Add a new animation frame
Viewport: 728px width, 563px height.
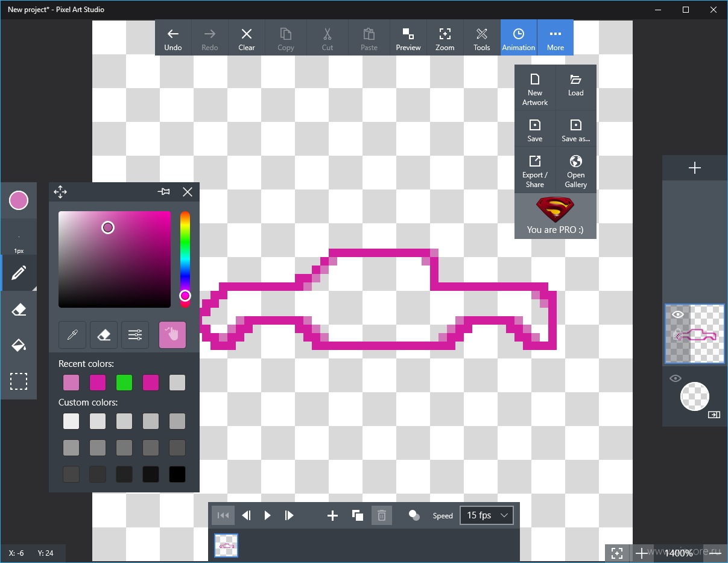332,515
